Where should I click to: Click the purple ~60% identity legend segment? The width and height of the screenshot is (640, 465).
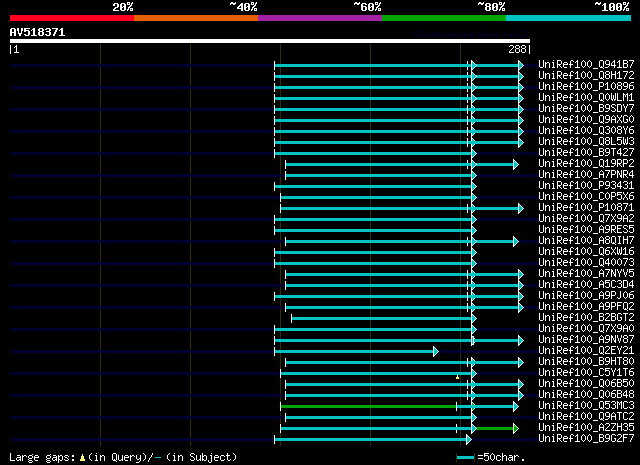320,18
